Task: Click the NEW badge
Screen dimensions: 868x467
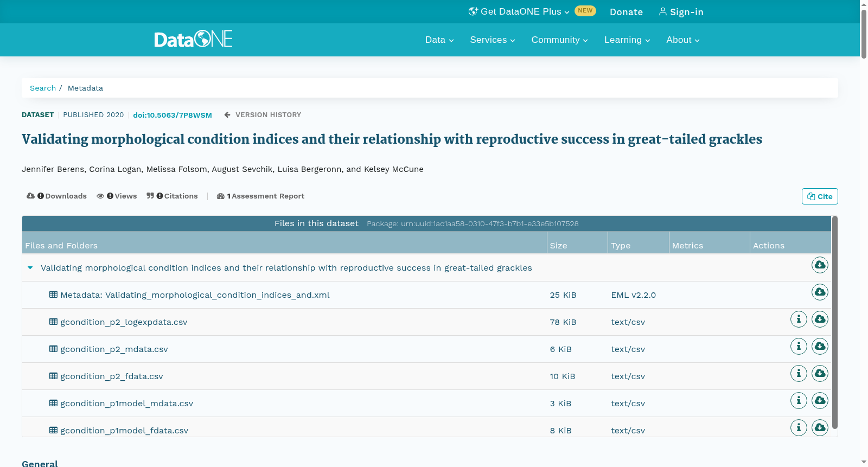Action: [x=585, y=10]
